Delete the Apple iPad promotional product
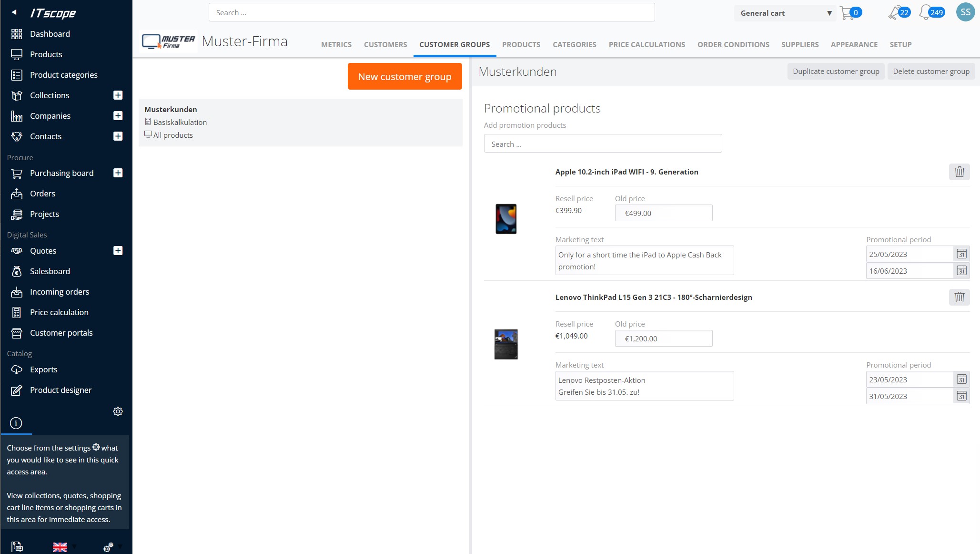Viewport: 980px width, 554px height. pos(959,172)
